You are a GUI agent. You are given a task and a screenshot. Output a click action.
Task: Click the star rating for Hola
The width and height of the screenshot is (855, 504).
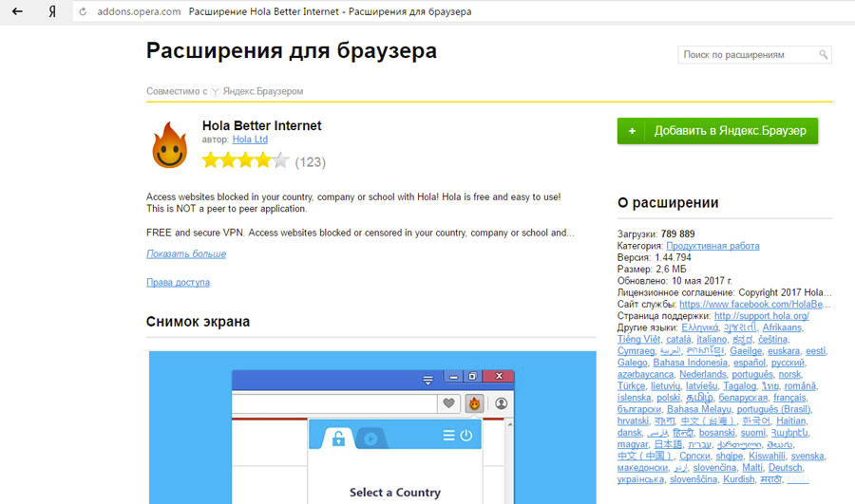click(x=245, y=160)
